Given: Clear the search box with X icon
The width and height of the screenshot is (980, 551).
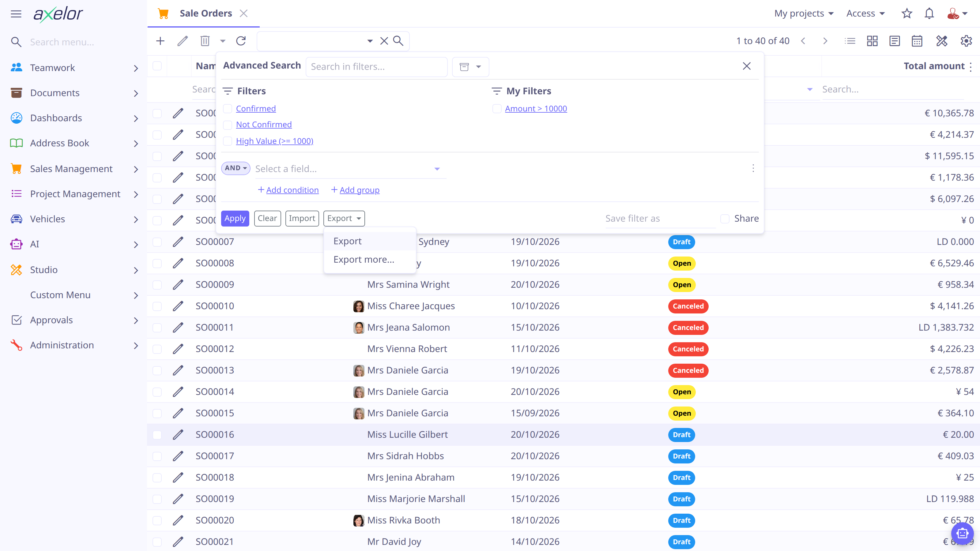Looking at the screenshot, I should click(384, 41).
